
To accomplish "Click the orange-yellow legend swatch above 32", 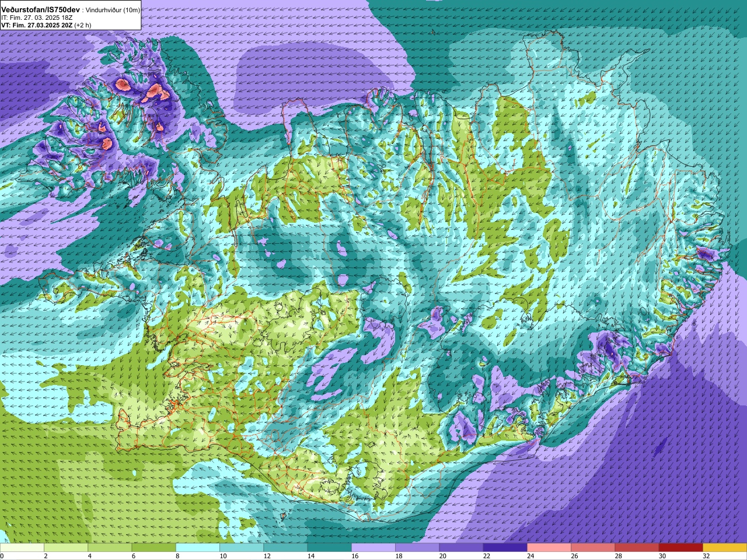I will [725, 548].
